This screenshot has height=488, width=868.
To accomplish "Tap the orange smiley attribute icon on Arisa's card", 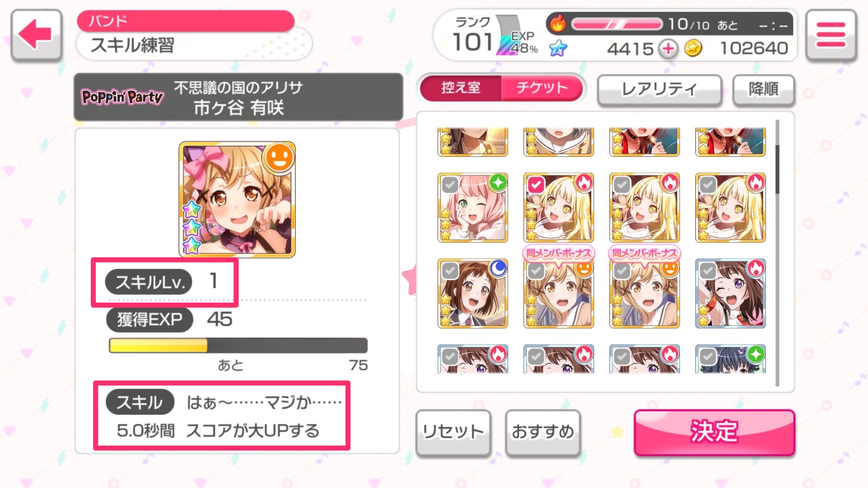I will (x=279, y=158).
